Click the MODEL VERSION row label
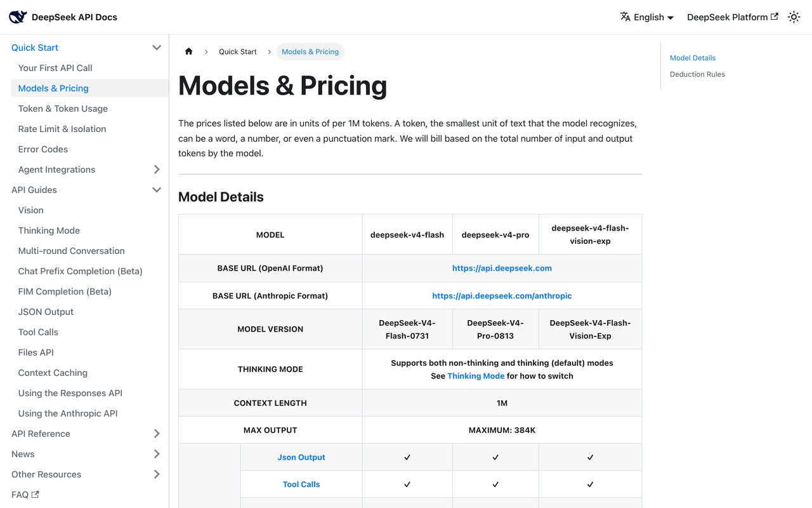 pos(270,329)
